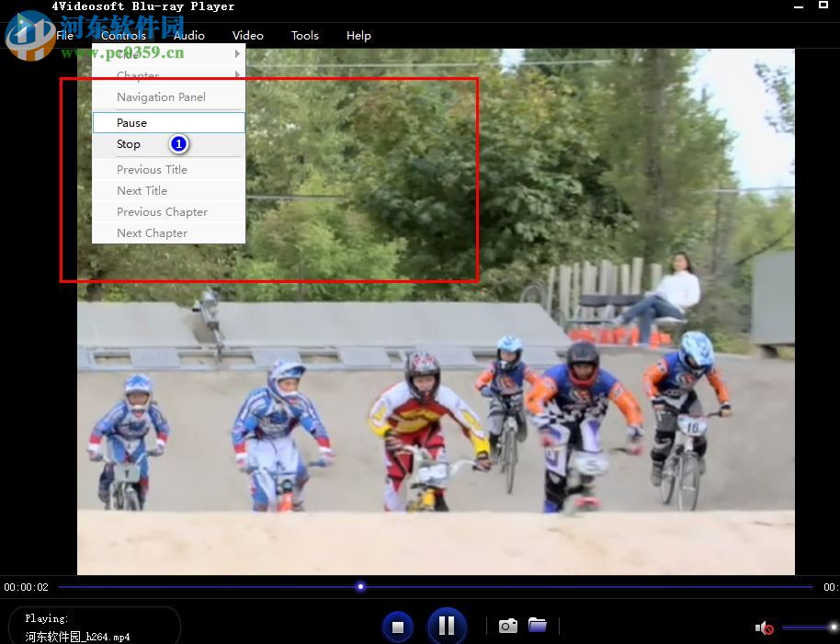Click the Blu-ray Player title bar icon
Screen dimensions: 840x644
pos(29,6)
